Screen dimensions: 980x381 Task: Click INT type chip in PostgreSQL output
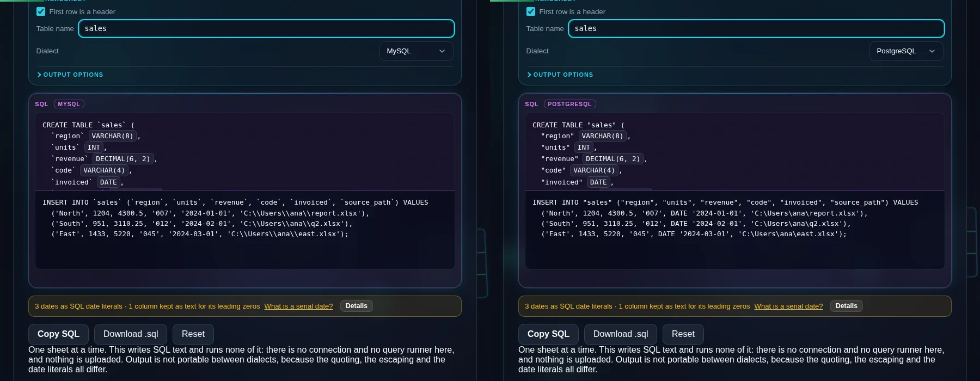(x=584, y=148)
